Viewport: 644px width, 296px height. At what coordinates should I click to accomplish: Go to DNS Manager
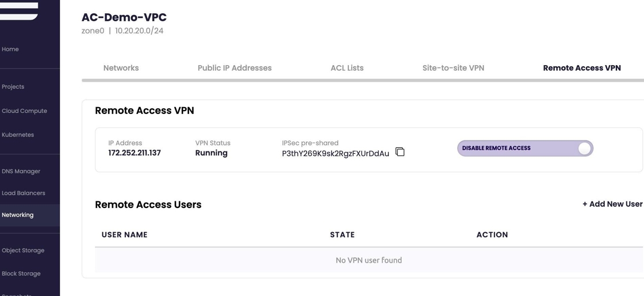click(x=21, y=172)
